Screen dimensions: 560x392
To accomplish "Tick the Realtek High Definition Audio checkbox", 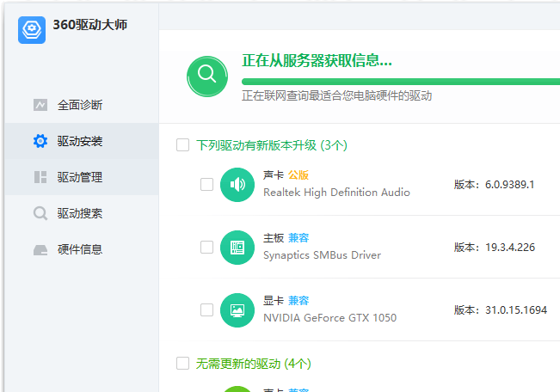I will click(x=206, y=185).
